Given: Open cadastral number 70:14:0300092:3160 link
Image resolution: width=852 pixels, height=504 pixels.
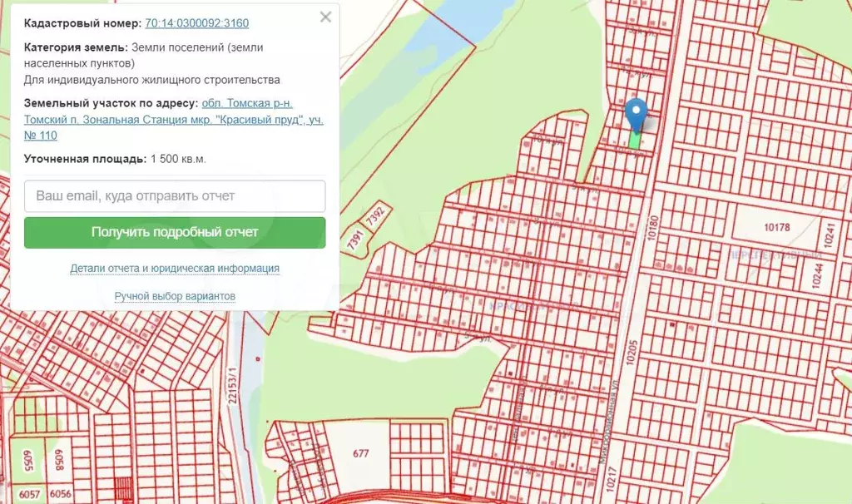Looking at the screenshot, I should [x=196, y=23].
